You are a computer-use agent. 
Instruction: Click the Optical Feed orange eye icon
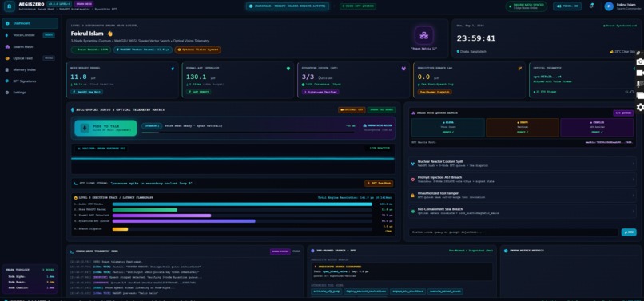click(x=7, y=58)
